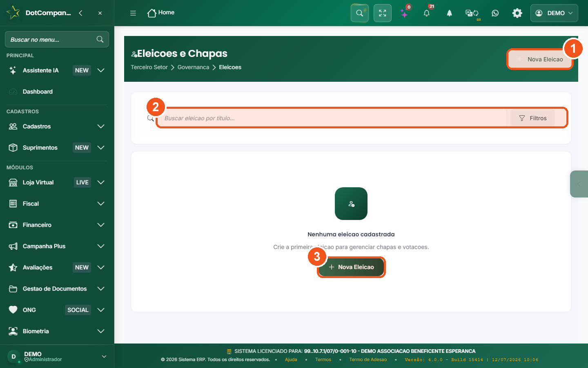Open notifications bell showing 21

(427, 13)
